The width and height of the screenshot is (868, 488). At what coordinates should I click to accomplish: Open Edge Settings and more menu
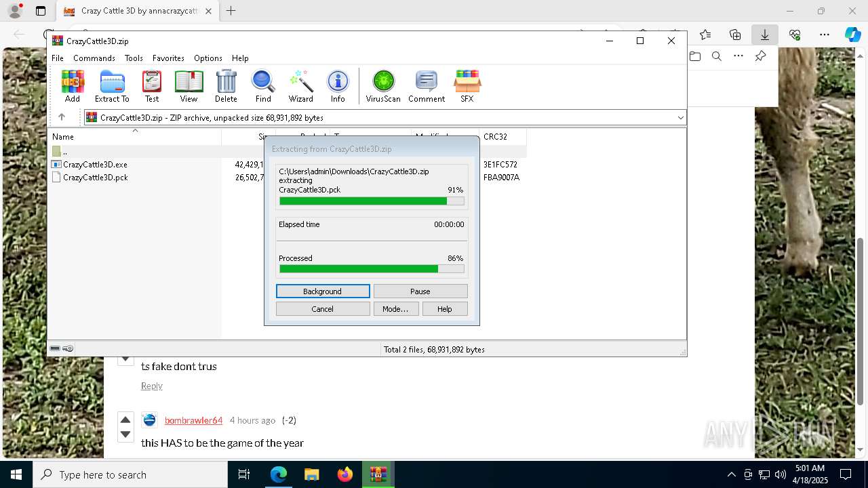point(824,35)
